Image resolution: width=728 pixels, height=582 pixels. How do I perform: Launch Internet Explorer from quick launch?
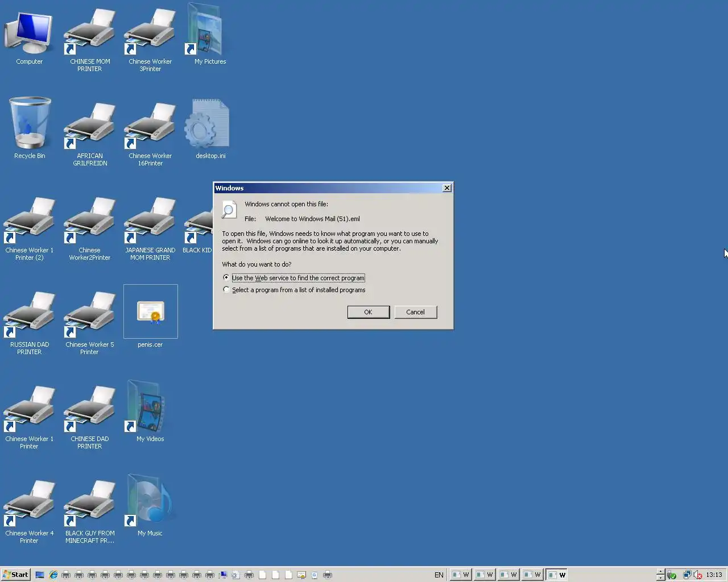pyautogui.click(x=53, y=575)
